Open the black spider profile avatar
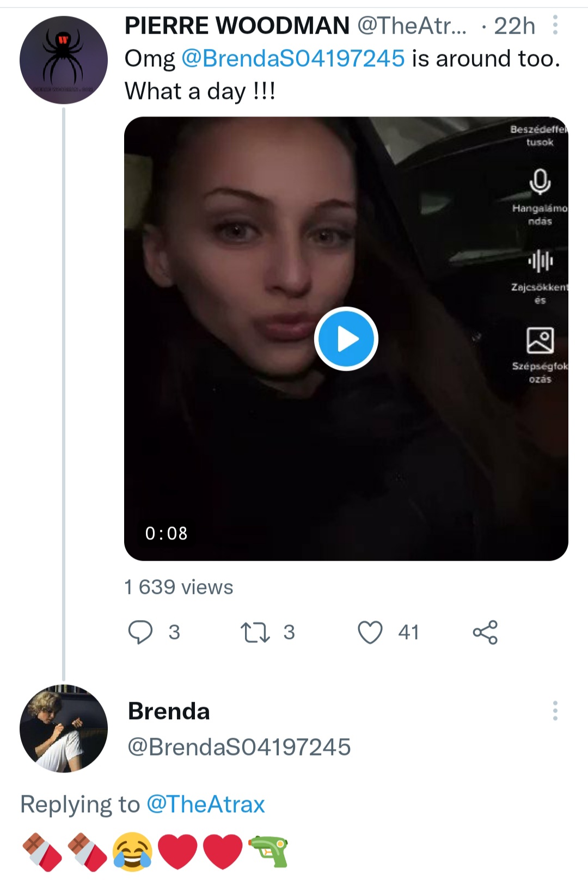Viewport: 588px width, 882px height. coord(64,60)
